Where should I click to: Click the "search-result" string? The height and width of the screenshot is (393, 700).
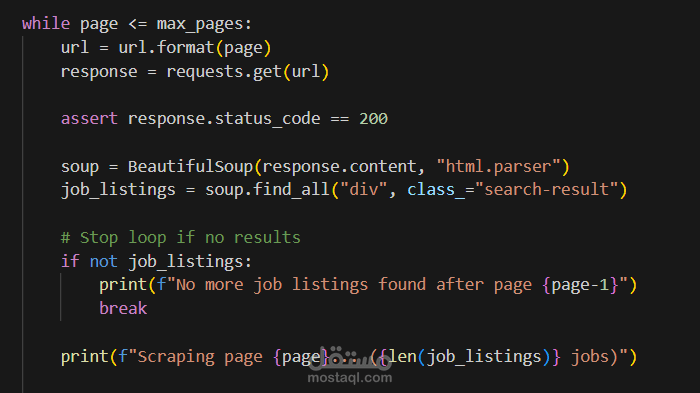click(546, 190)
